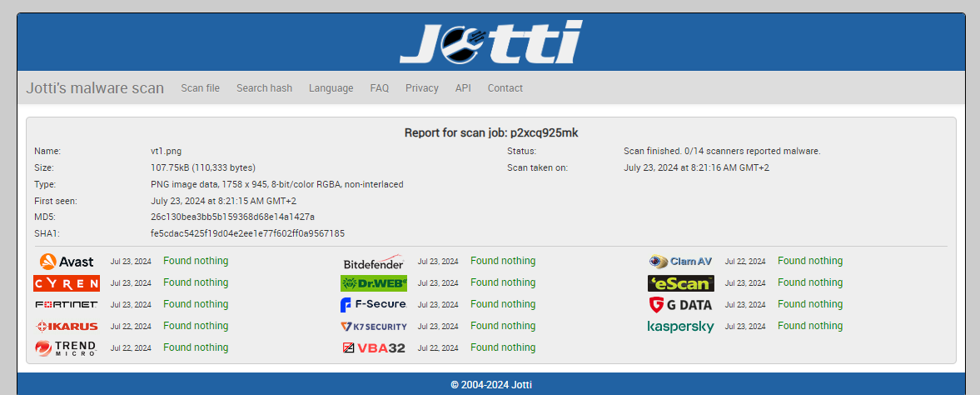The width and height of the screenshot is (980, 395).
Task: Click the scan job heading p2xcq925mk
Action: click(x=490, y=132)
